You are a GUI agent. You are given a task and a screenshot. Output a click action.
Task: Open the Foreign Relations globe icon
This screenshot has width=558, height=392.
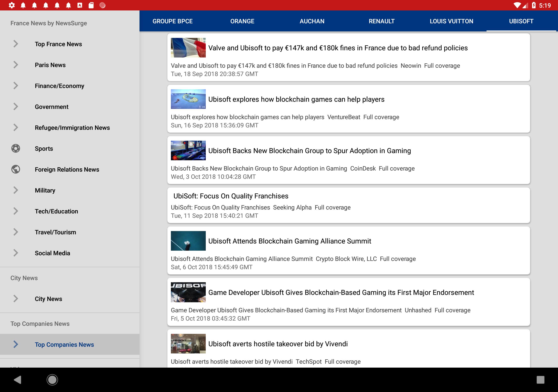tap(15, 169)
